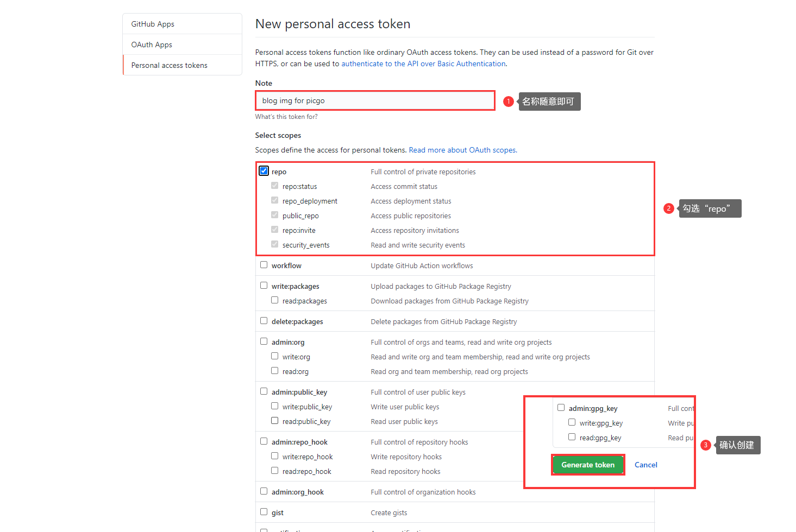This screenshot has height=532, width=796.
Task: Tick the admin:repo_hook checkbox
Action: 264,441
